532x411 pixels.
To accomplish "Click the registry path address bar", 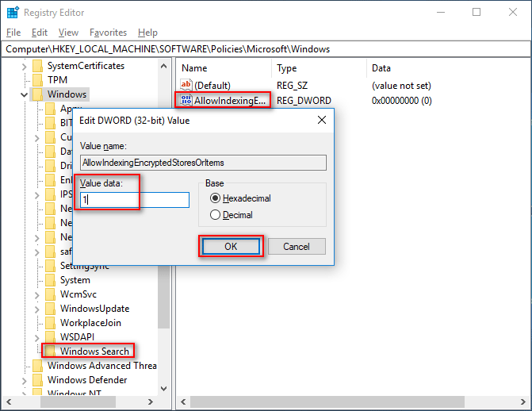I will [x=266, y=49].
